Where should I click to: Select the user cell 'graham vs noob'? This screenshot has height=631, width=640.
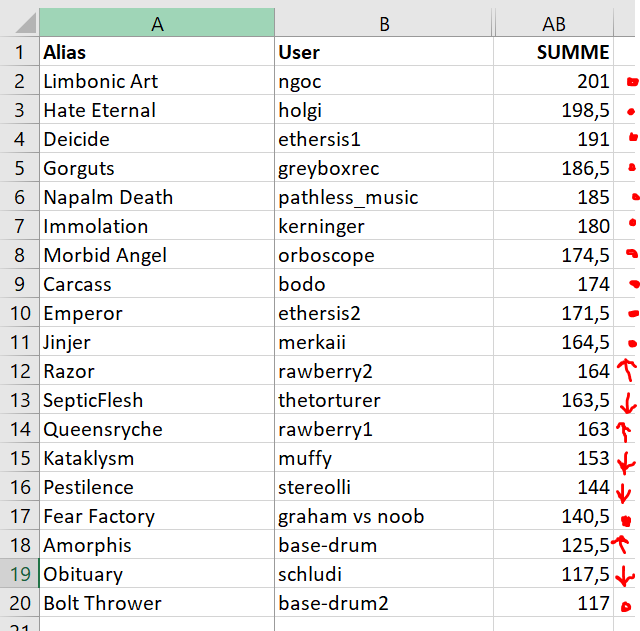384,516
